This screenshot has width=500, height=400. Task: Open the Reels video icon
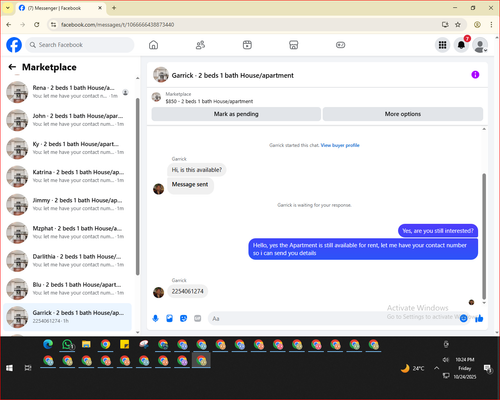coord(247,45)
